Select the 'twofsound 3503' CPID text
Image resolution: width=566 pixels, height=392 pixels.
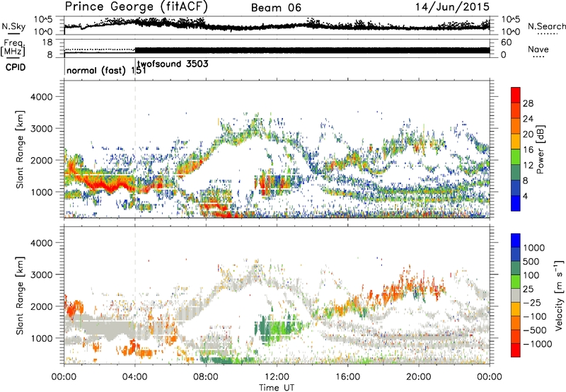[x=173, y=64]
